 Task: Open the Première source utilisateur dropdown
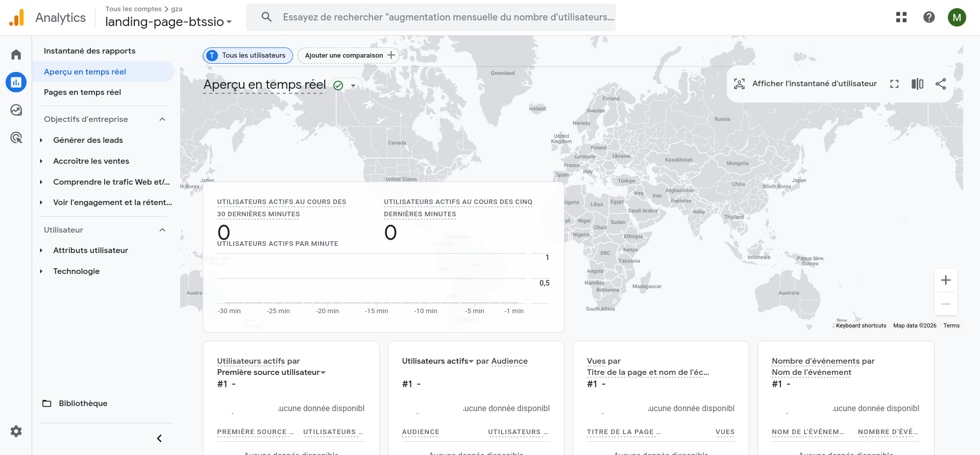point(272,372)
